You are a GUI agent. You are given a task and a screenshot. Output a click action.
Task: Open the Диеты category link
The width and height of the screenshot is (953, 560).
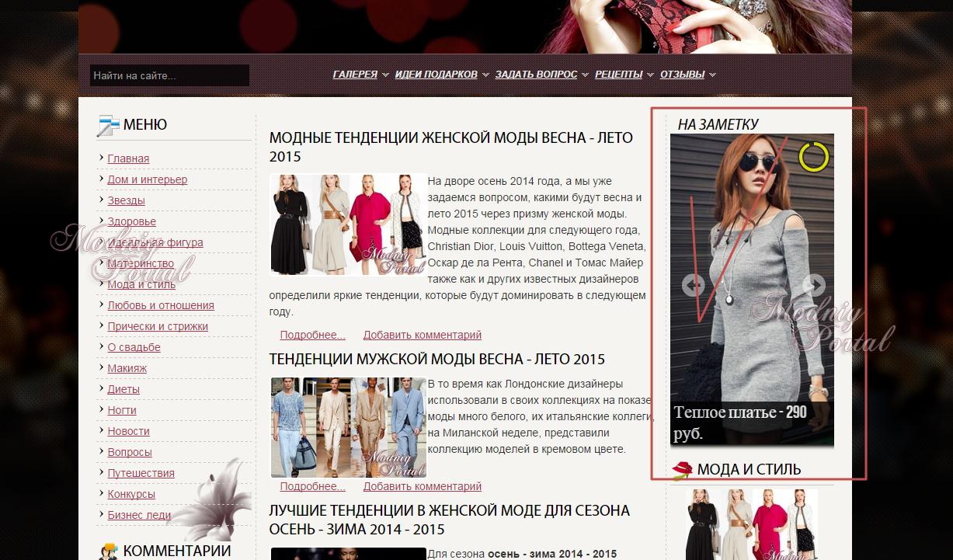[x=123, y=389]
